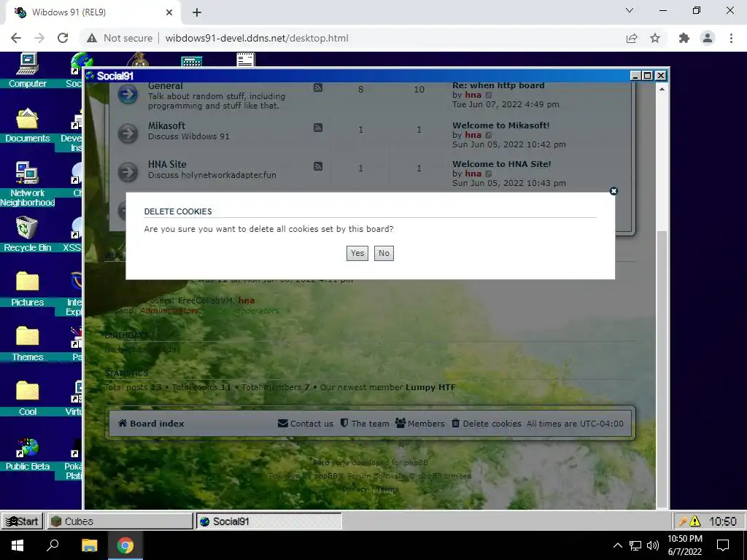Viewport: 747px width, 560px height.
Task: Open the Public Beta shortcut icon
Action: pyautogui.click(x=27, y=454)
